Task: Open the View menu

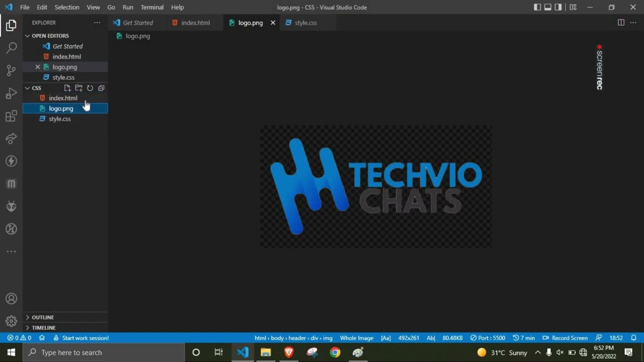Action: pyautogui.click(x=93, y=7)
